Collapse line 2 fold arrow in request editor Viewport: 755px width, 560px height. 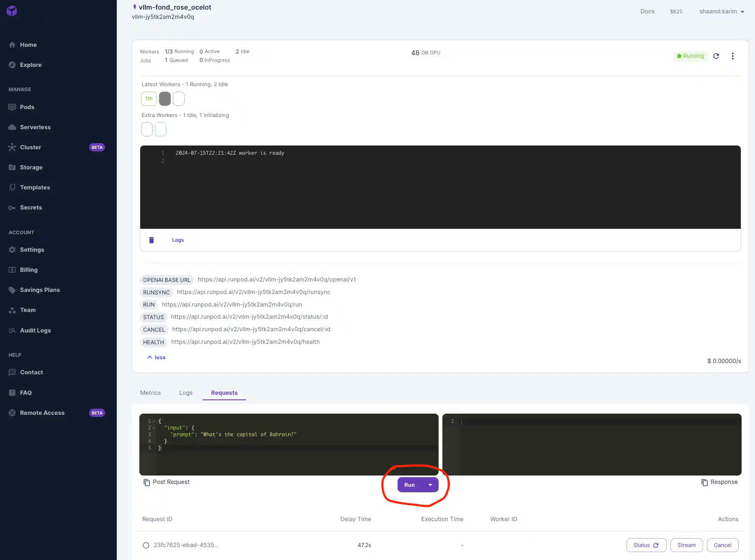click(x=154, y=428)
